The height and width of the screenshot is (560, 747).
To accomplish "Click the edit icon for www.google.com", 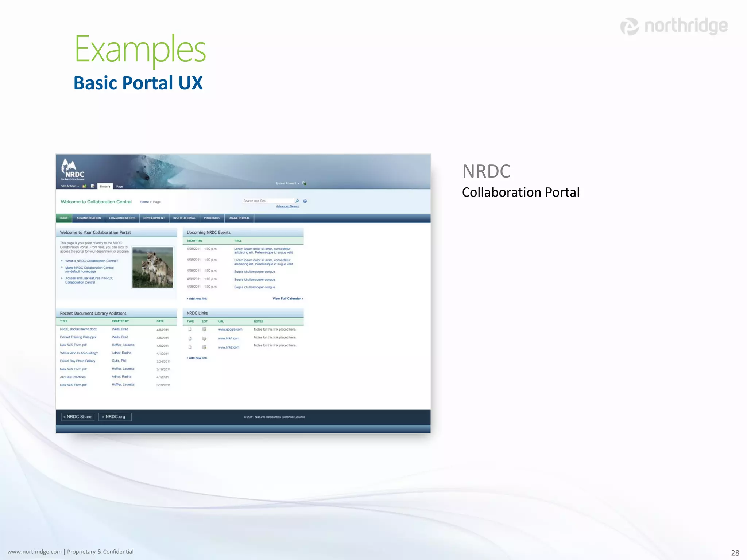I will click(x=204, y=330).
